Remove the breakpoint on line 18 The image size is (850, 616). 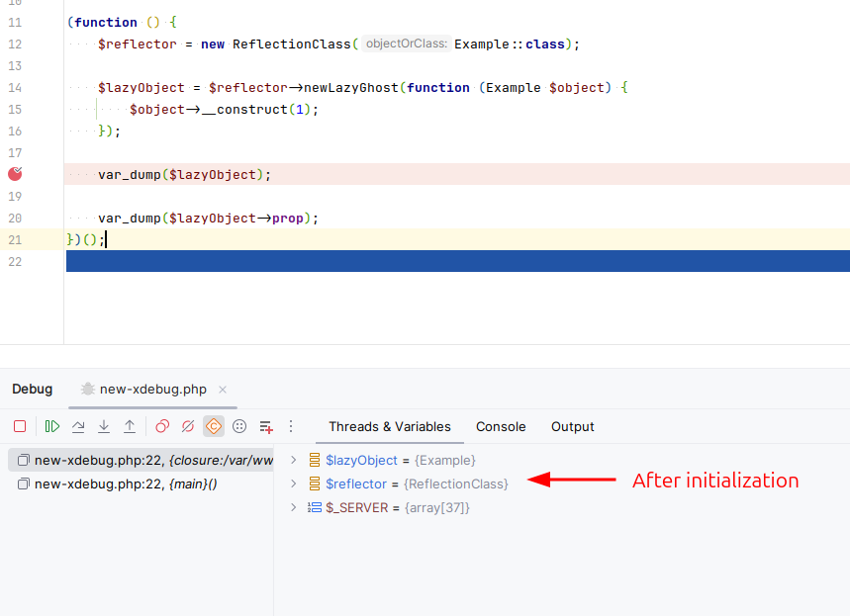[x=15, y=174]
